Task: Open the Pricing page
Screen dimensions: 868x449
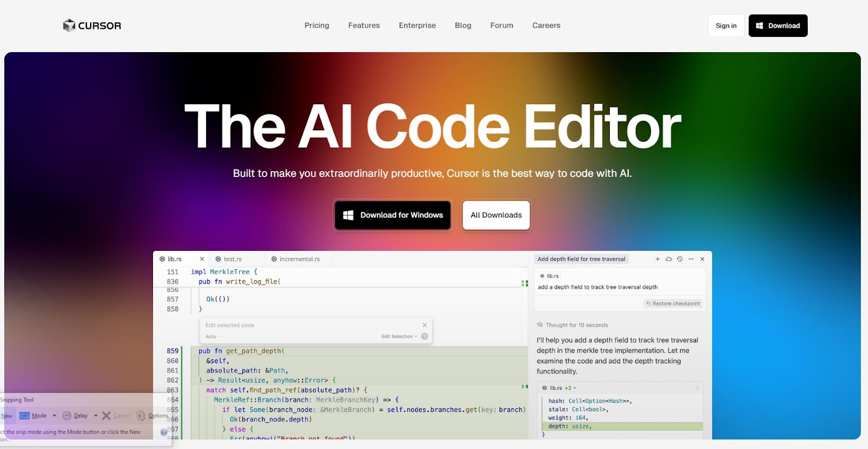Action: coord(317,26)
